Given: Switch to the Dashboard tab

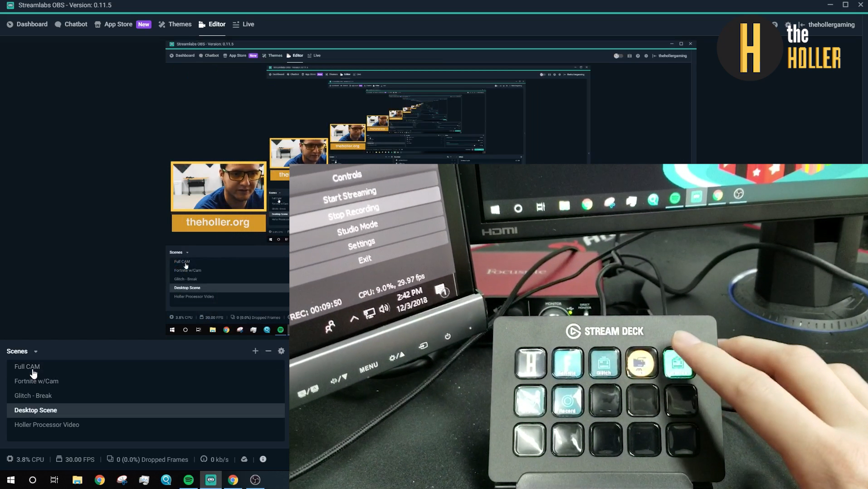Looking at the screenshot, I should [x=27, y=24].
